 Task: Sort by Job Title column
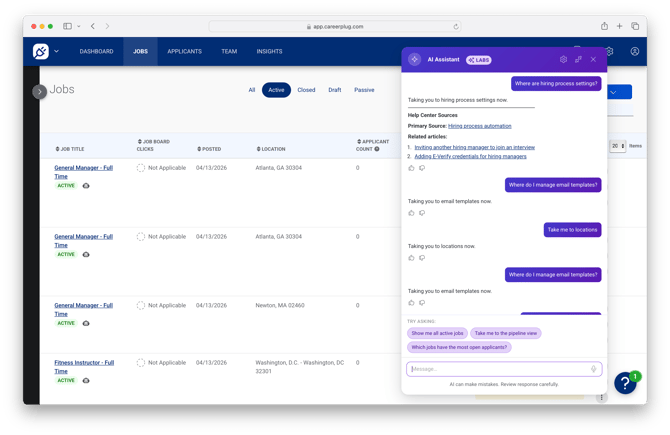coord(70,149)
